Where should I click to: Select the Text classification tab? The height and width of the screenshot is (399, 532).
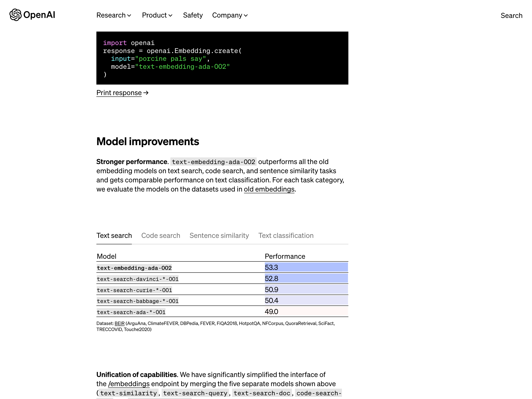pyautogui.click(x=286, y=235)
